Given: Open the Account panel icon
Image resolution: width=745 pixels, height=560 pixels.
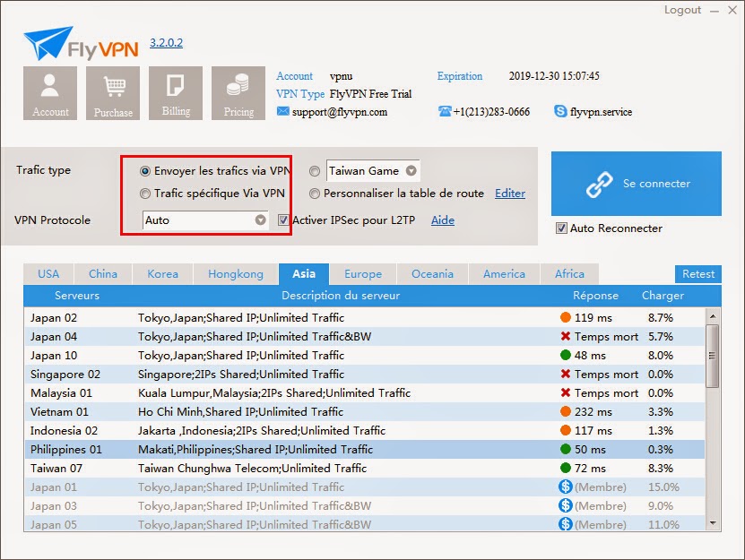Looking at the screenshot, I should click(x=50, y=93).
